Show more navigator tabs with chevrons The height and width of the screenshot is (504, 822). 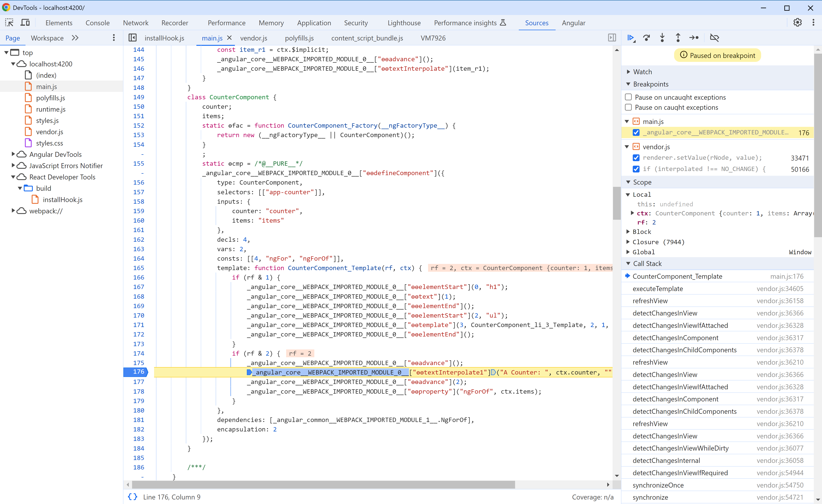(x=75, y=38)
